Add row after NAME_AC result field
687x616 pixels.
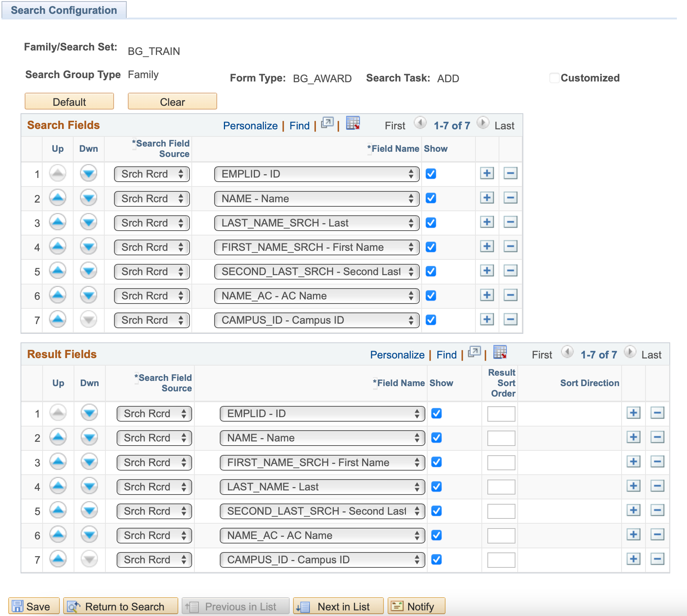[633, 535]
